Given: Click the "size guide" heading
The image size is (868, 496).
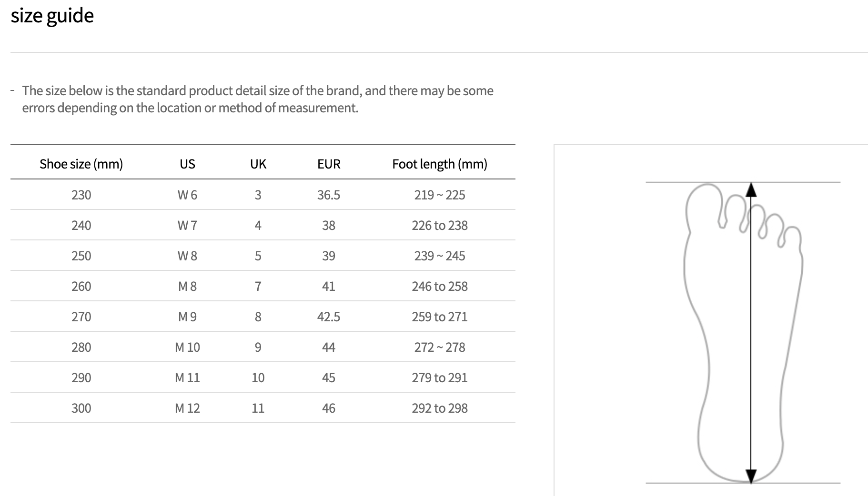Looking at the screenshot, I should 52,16.
